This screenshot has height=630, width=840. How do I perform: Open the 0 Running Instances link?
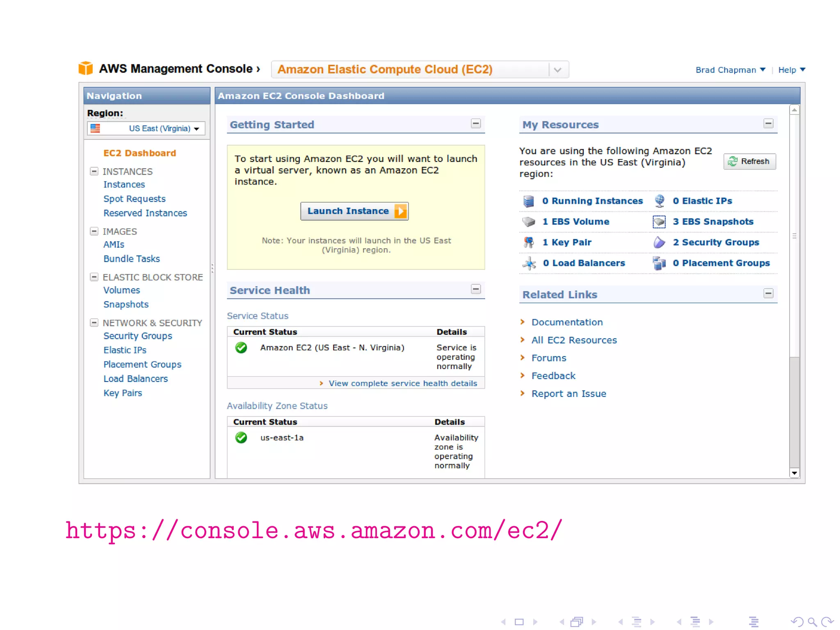[592, 201]
